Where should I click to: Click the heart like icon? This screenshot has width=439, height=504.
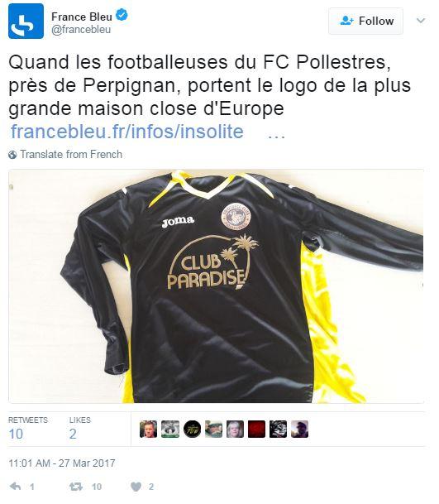point(136,487)
